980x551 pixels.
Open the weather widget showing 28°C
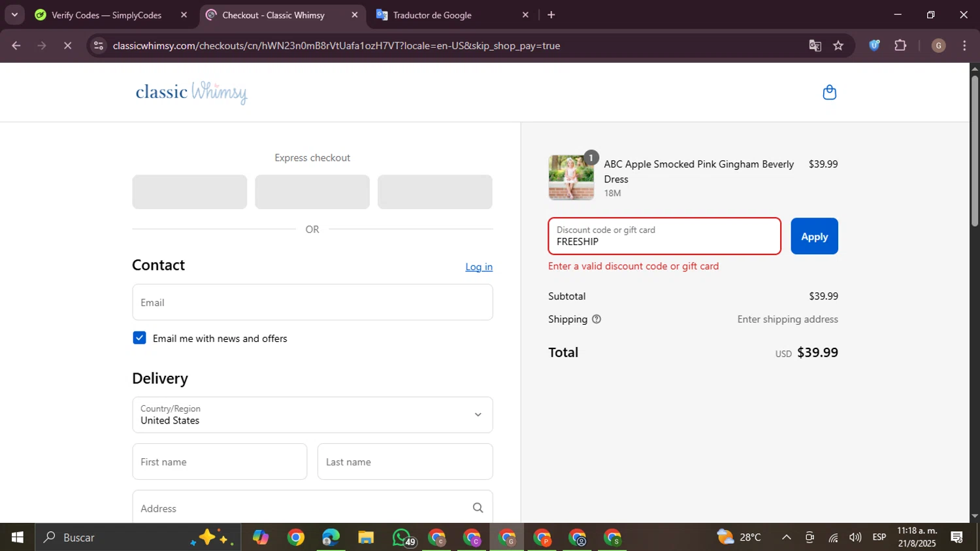point(739,537)
